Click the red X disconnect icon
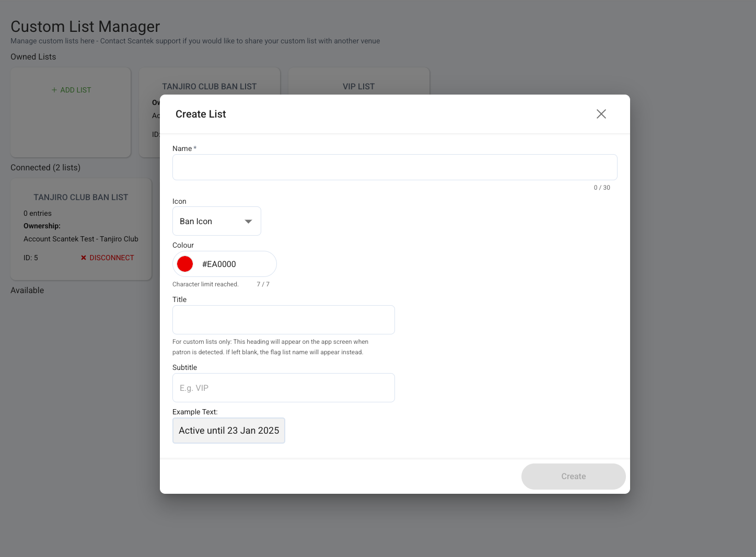 click(x=83, y=258)
